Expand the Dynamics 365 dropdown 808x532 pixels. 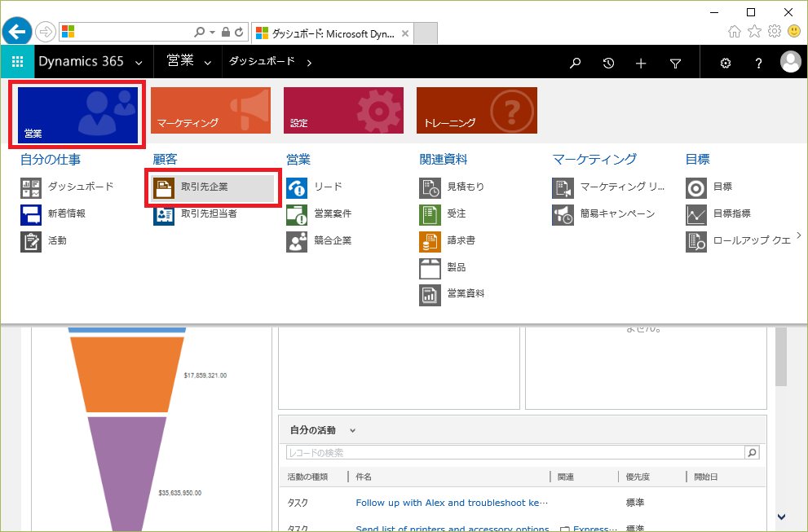[x=139, y=64]
